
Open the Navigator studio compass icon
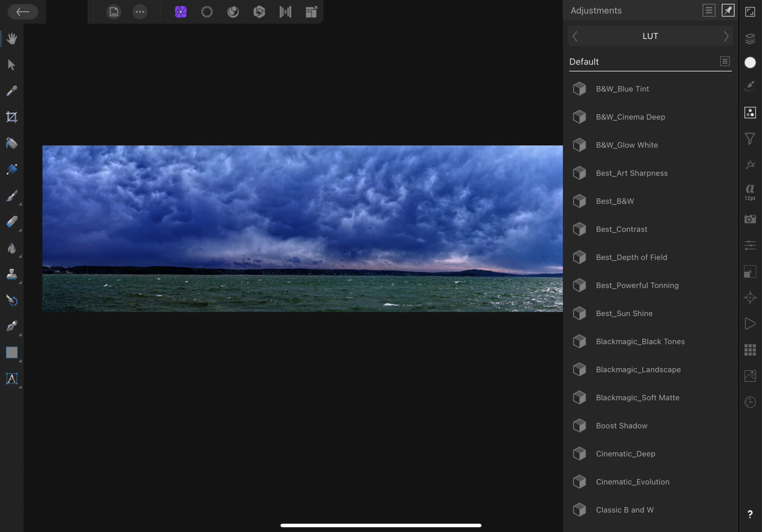coord(750,297)
